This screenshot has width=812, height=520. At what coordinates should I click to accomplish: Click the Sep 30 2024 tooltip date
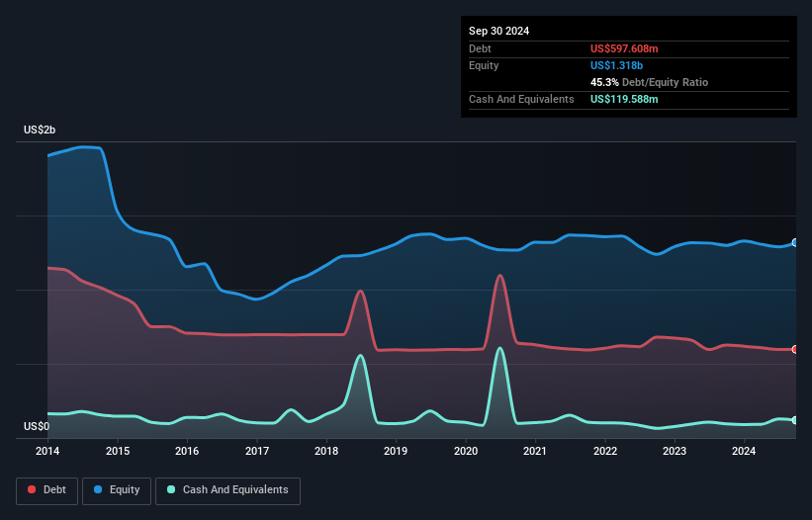pos(498,31)
